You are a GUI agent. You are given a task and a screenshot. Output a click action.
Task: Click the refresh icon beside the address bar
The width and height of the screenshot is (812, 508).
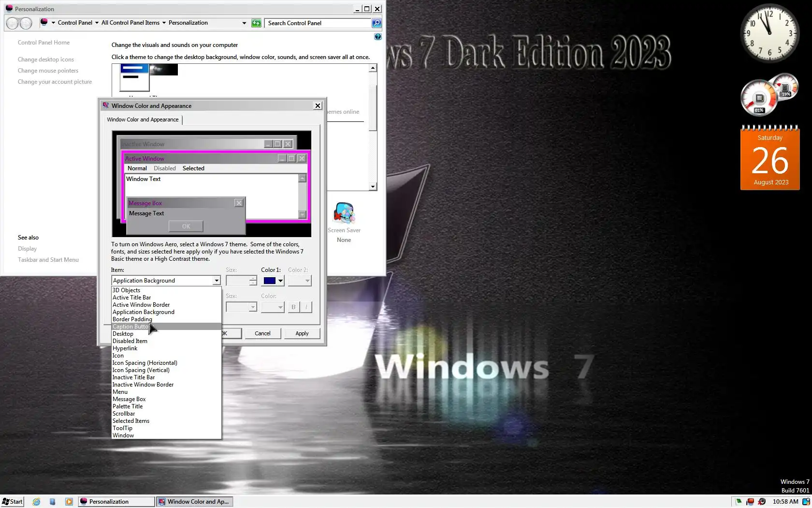click(x=256, y=23)
